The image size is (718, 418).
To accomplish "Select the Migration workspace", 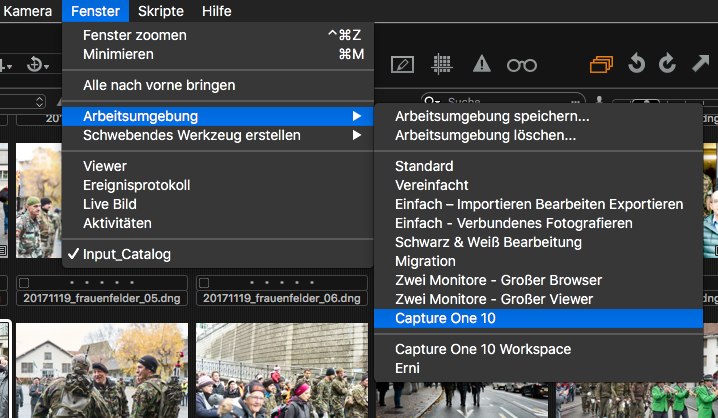I will click(538, 261).
